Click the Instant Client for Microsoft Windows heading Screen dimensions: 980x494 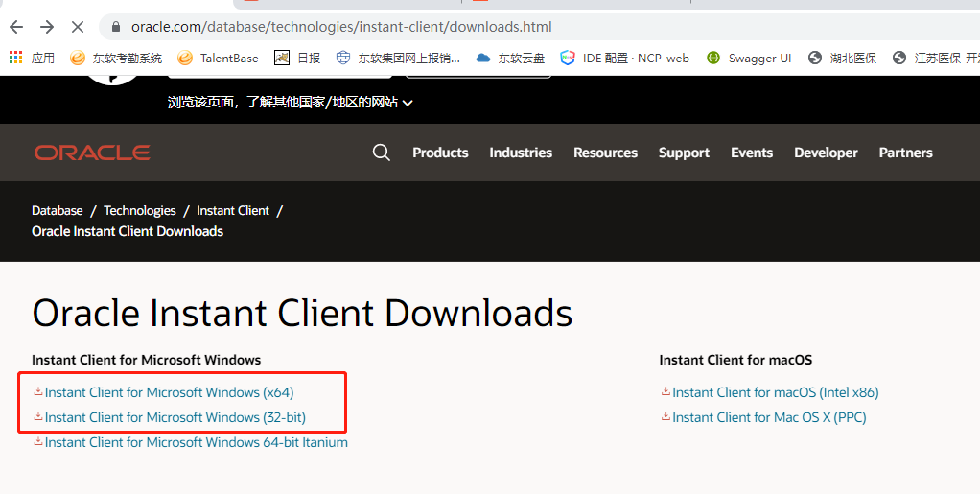pos(147,360)
